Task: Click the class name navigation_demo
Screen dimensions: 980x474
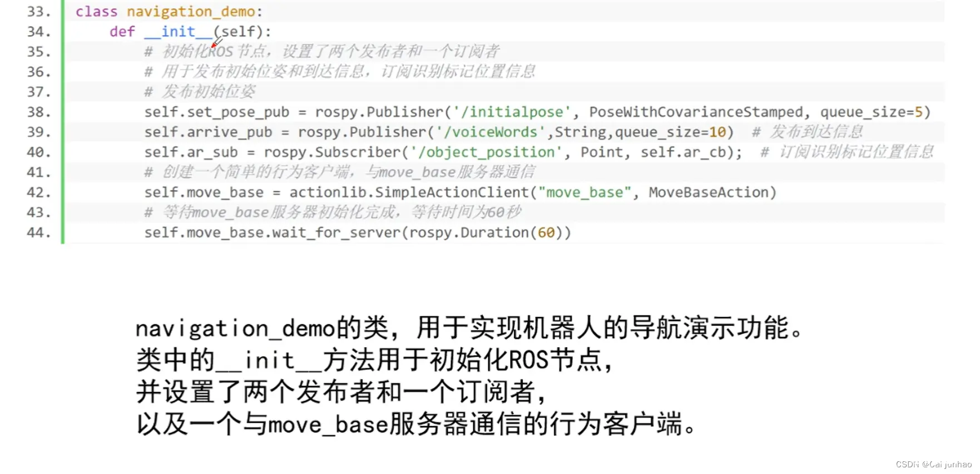Action: (191, 12)
